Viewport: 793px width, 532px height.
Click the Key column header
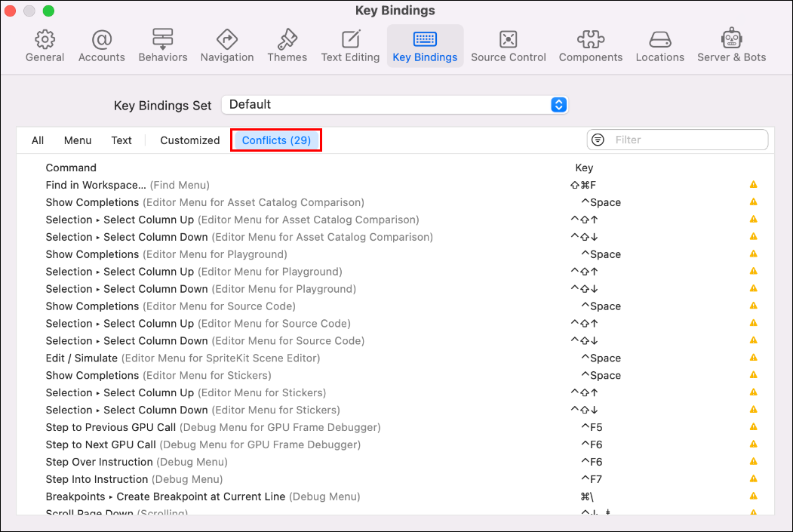tap(584, 168)
